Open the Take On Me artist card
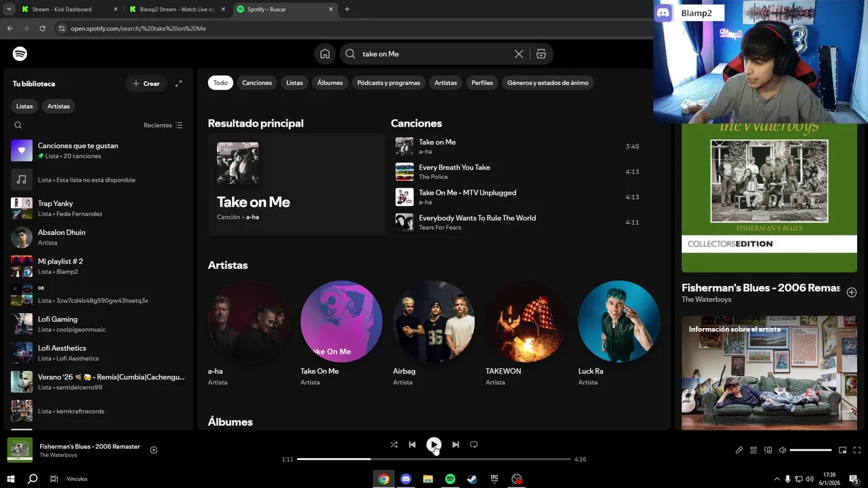 (341, 333)
